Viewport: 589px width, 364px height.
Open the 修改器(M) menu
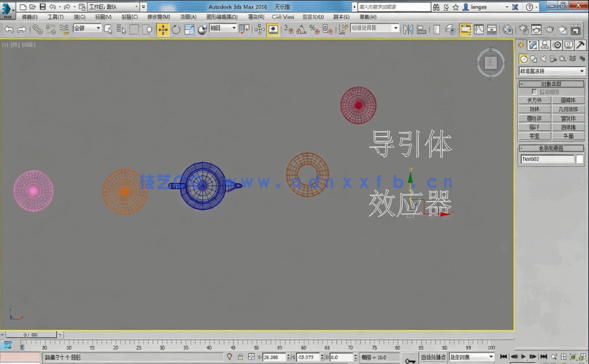pos(159,17)
